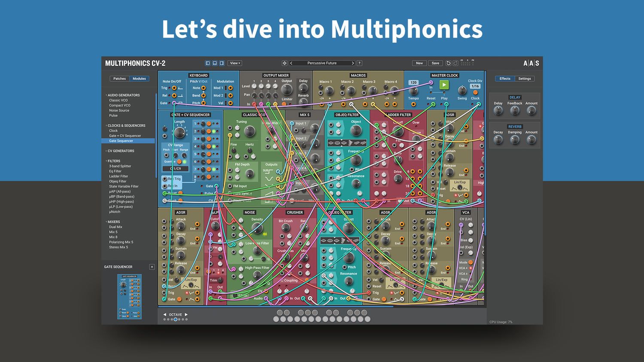
Task: Open the Settings tab
Action: coord(524,79)
